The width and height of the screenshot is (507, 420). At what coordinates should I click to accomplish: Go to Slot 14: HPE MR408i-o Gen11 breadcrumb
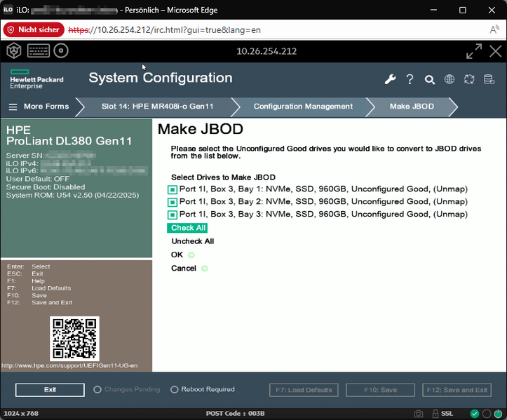click(158, 107)
